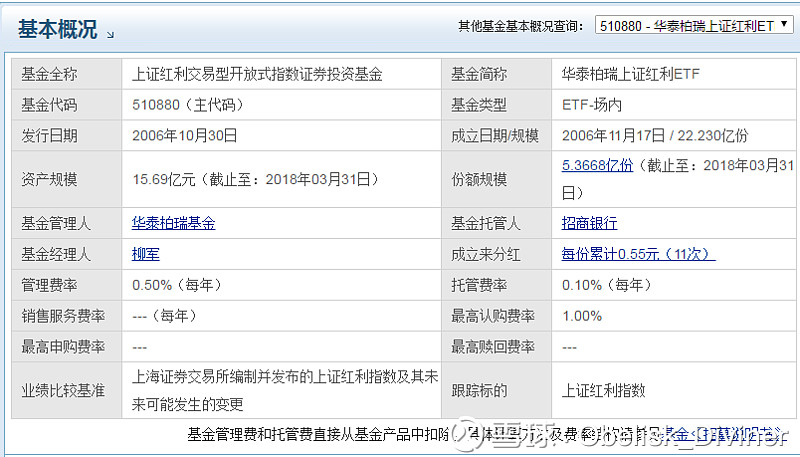Image resolution: width=800 pixels, height=457 pixels.
Task: Open fund manager 柳军's profile link
Action: (145, 254)
